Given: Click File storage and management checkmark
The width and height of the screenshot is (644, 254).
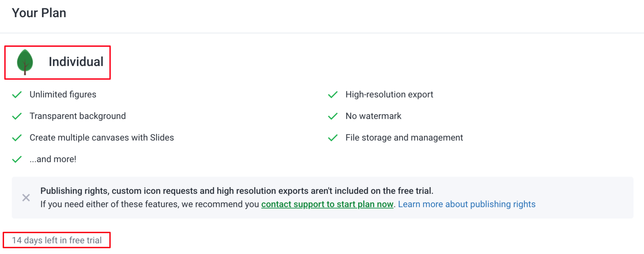Looking at the screenshot, I should [x=333, y=138].
